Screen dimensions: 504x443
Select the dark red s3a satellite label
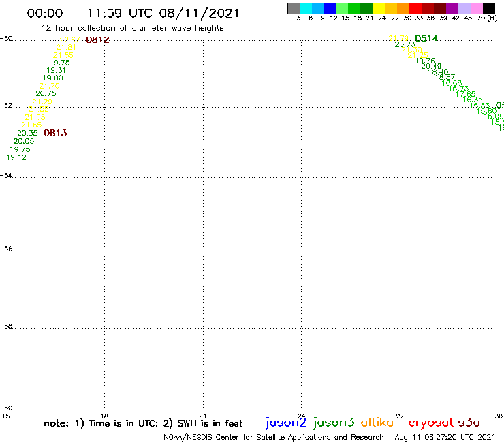click(469, 423)
